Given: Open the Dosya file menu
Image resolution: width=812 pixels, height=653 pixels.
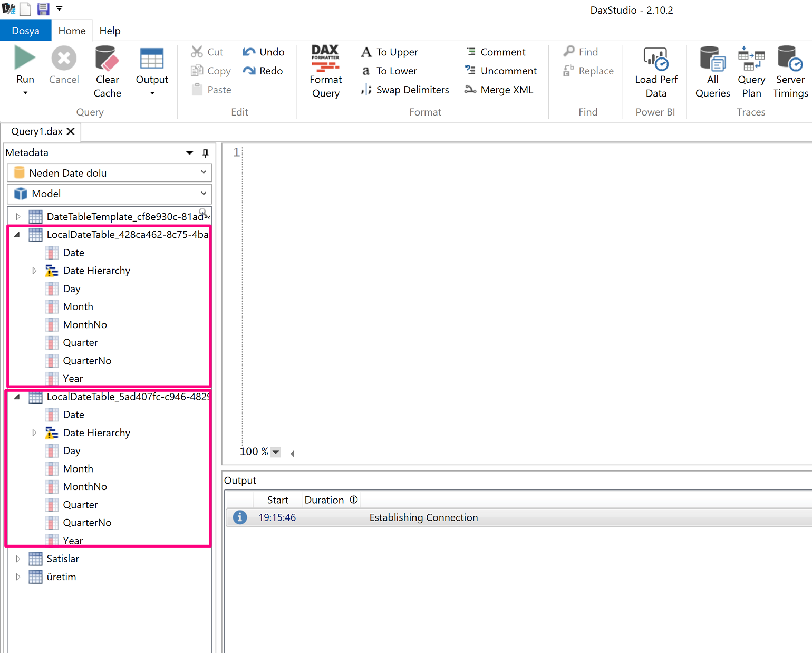Looking at the screenshot, I should [x=25, y=31].
